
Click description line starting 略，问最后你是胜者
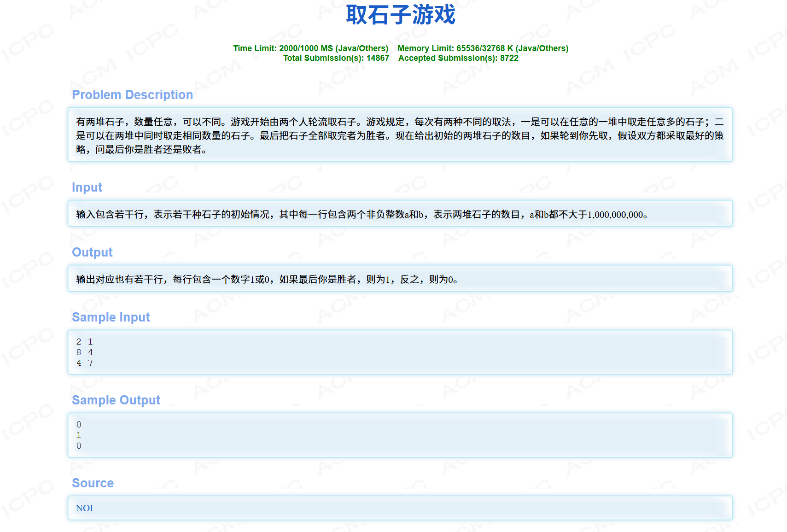pos(142,149)
